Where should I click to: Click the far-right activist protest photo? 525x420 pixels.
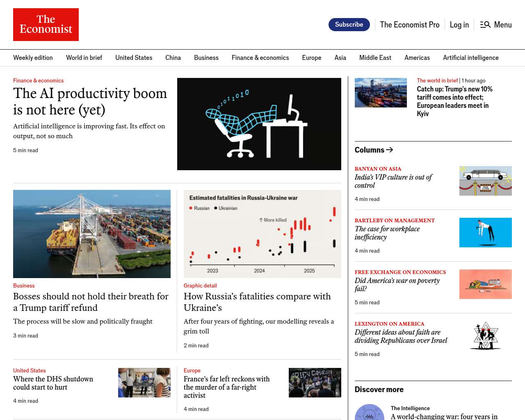pyautogui.click(x=315, y=383)
